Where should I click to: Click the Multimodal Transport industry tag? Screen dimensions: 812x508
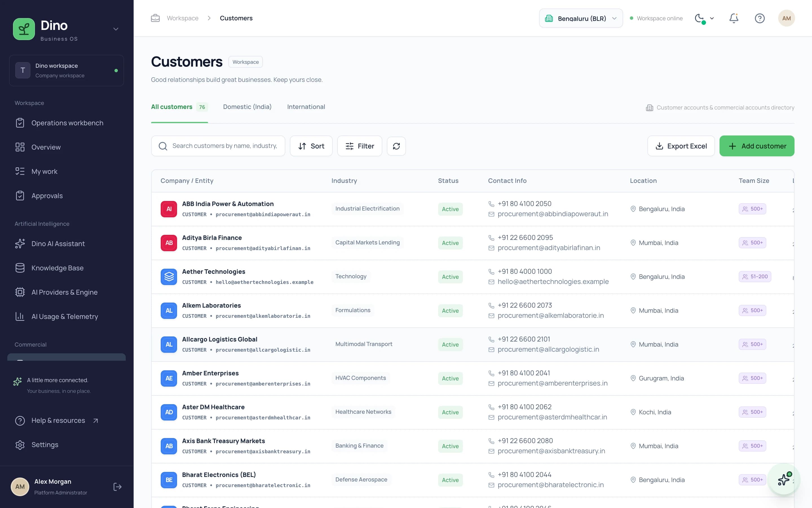(x=364, y=344)
